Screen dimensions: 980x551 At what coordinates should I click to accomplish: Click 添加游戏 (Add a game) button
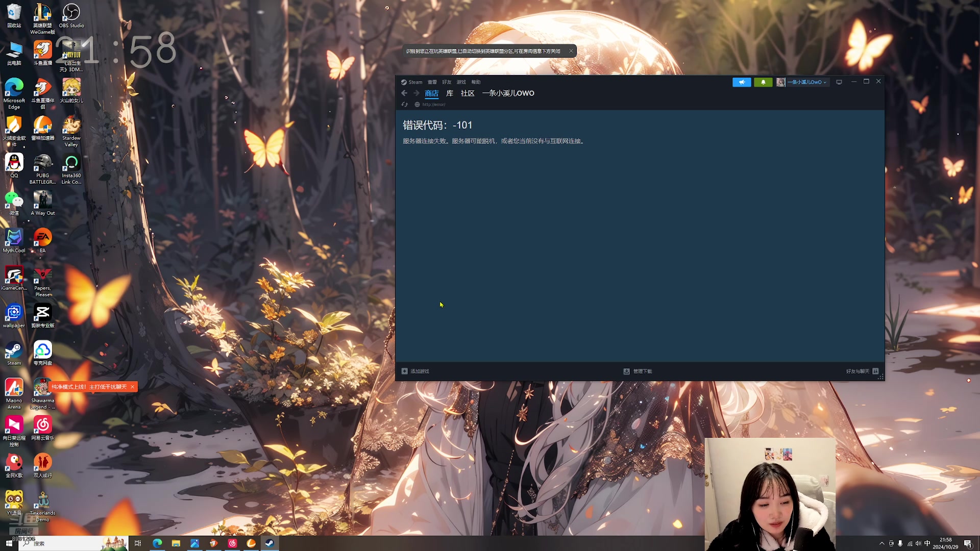pos(415,371)
